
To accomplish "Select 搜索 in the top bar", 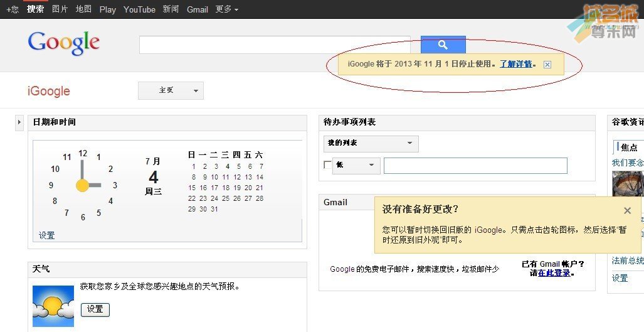I will 35,9.
